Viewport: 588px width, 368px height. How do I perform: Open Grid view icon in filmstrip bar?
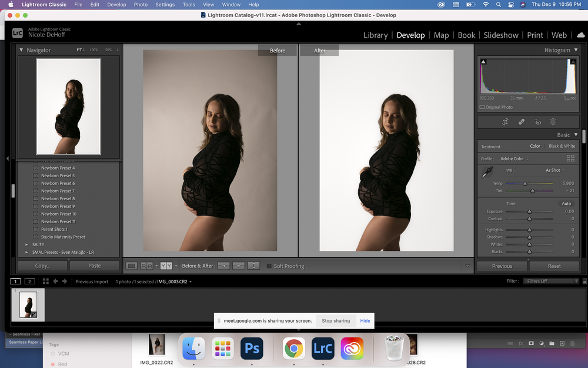point(46,281)
